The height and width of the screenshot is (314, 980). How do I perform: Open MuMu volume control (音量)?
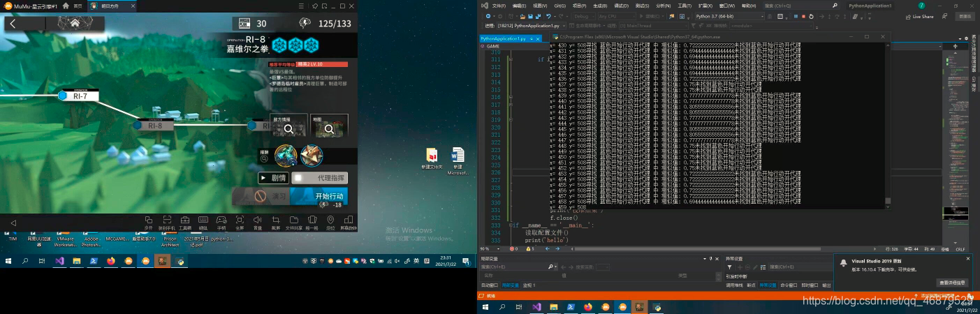(x=258, y=222)
